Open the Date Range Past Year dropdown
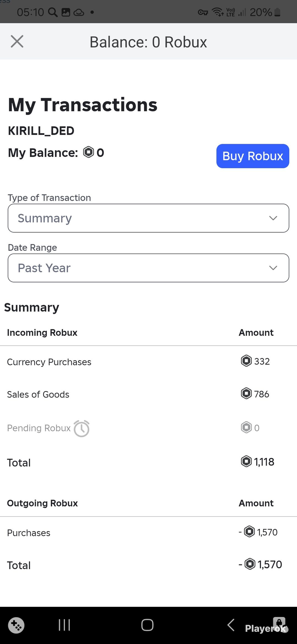The height and width of the screenshot is (644, 297). (x=148, y=268)
